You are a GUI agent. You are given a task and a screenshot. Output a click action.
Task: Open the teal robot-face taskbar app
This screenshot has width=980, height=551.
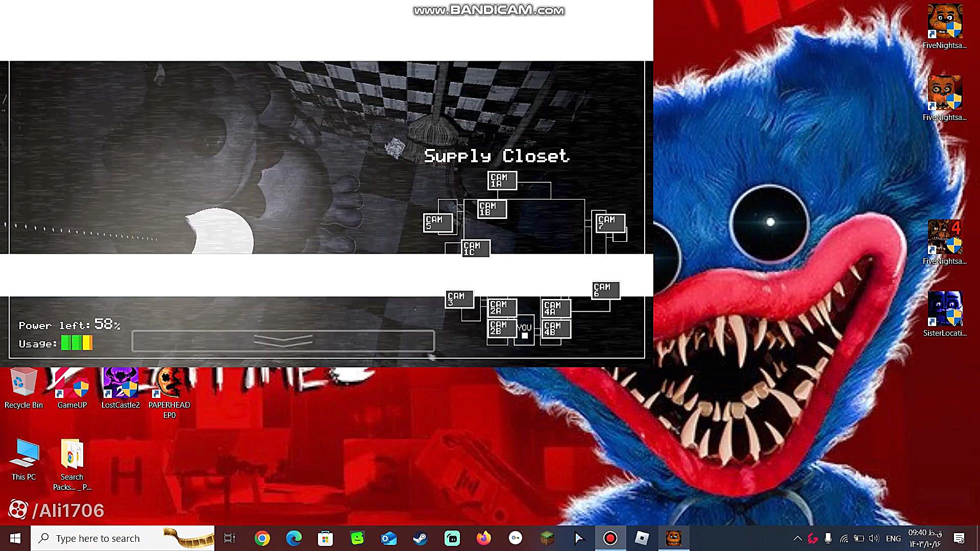pos(452,538)
